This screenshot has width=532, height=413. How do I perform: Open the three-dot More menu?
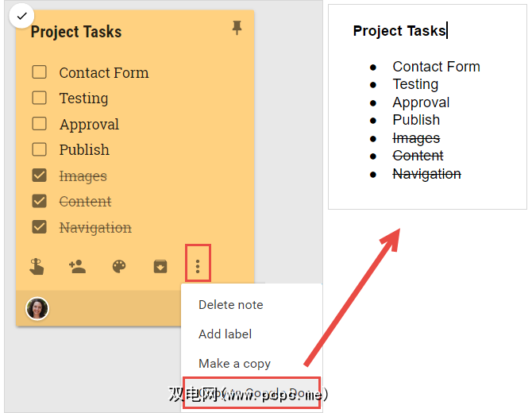[x=198, y=265]
